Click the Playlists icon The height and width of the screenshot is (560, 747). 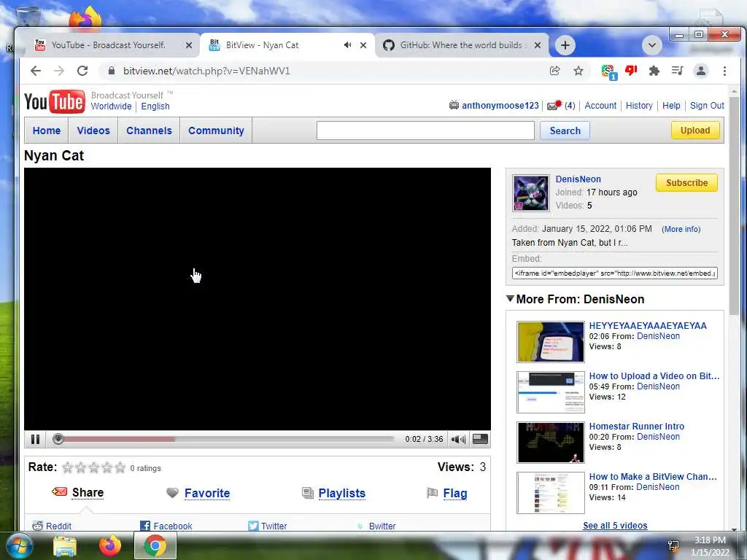308,493
